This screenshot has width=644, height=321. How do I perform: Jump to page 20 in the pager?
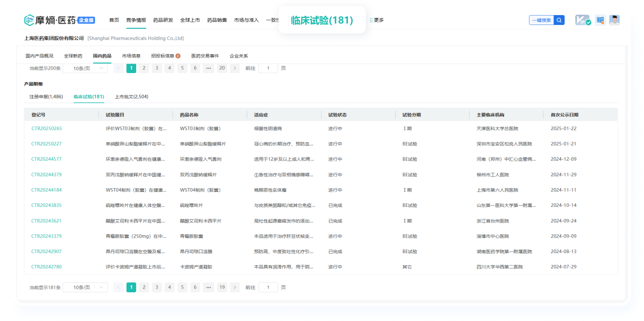[222, 68]
